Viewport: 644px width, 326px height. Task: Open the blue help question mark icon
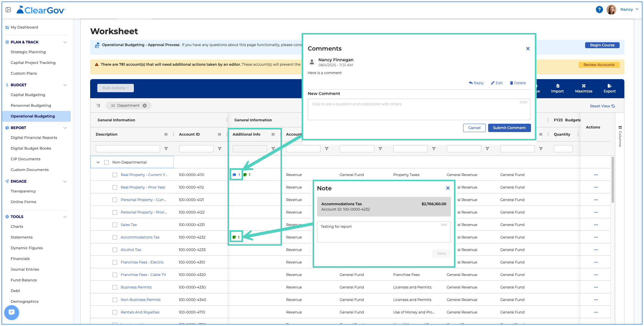[x=599, y=10]
